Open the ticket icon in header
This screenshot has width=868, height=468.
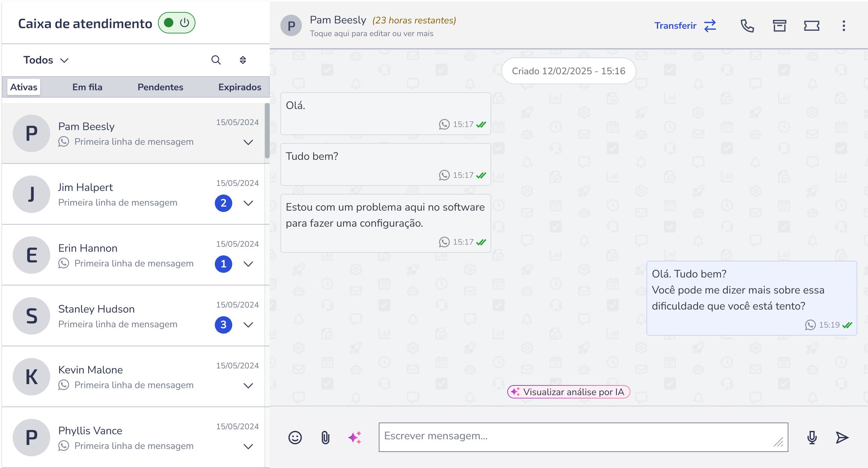[x=811, y=26]
